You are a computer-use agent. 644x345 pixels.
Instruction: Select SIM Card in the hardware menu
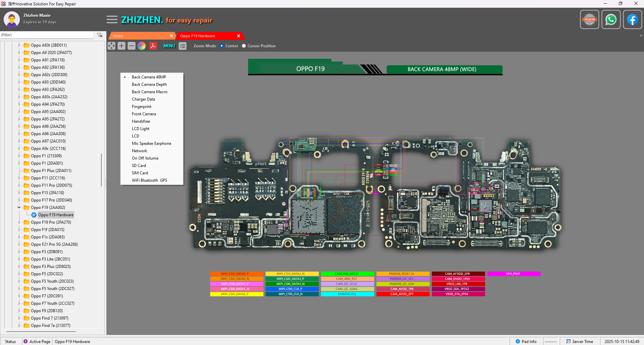coord(140,173)
